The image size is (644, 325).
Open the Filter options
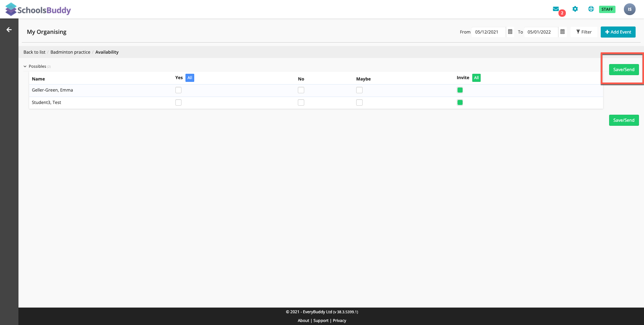(584, 32)
